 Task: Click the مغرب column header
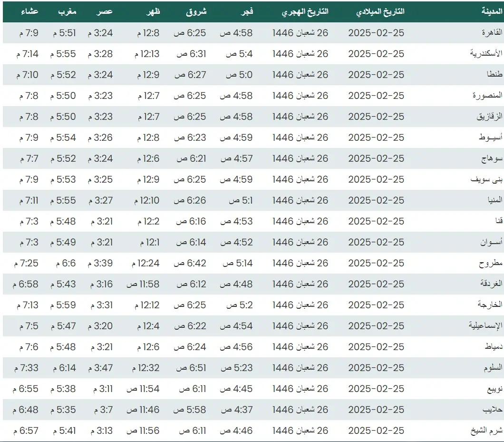67,11
